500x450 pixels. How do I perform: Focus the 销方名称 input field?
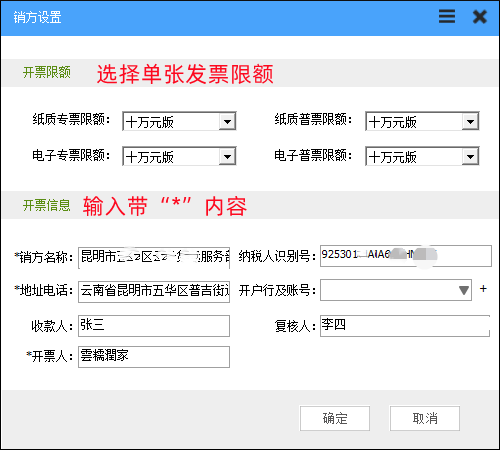(x=154, y=257)
